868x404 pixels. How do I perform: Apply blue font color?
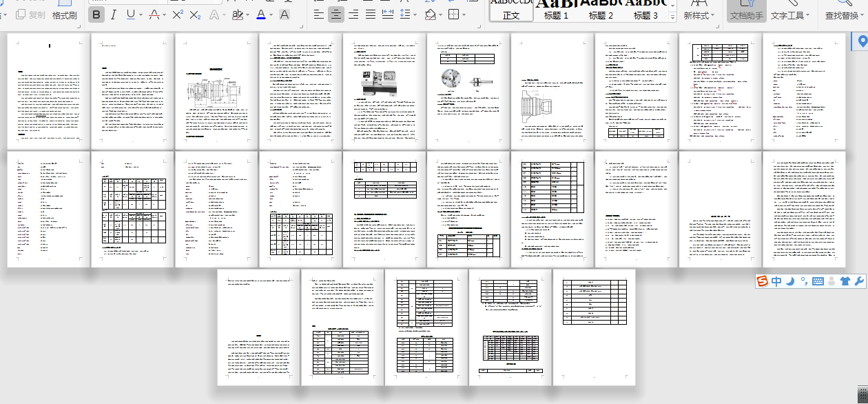260,14
